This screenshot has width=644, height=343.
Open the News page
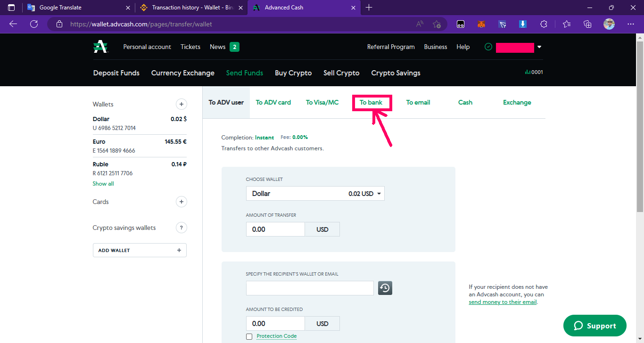tap(218, 47)
